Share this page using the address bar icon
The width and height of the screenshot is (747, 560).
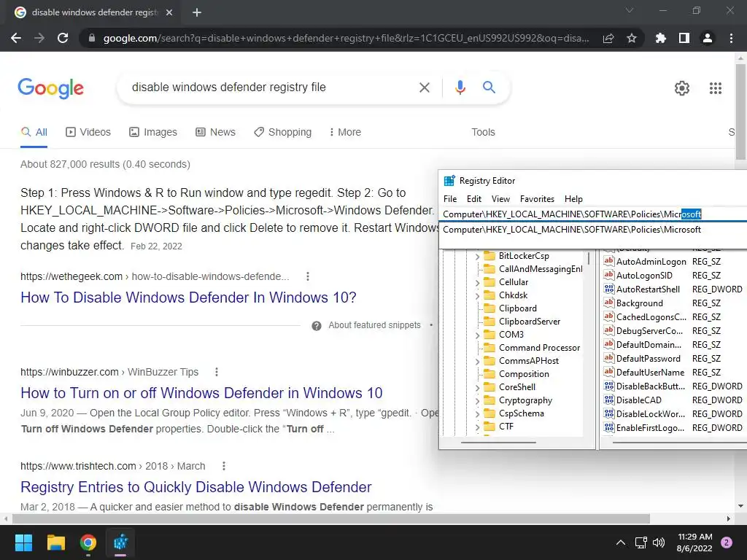click(608, 38)
